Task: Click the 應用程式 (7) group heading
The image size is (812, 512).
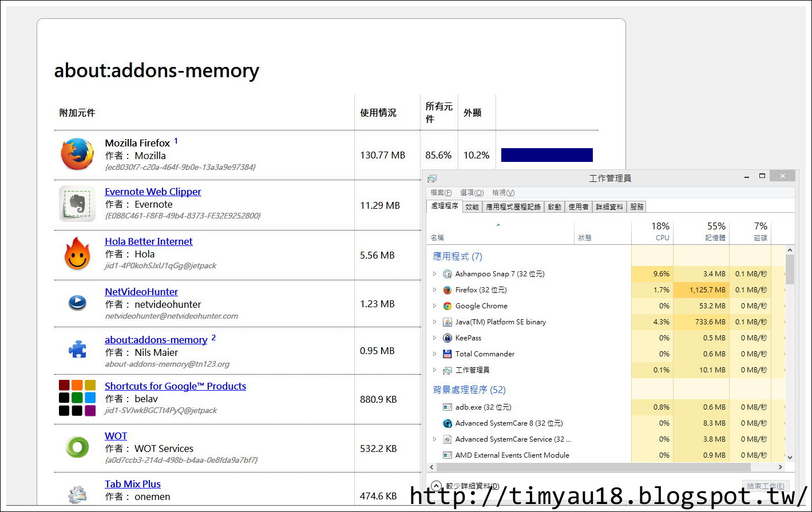Action: click(x=457, y=256)
